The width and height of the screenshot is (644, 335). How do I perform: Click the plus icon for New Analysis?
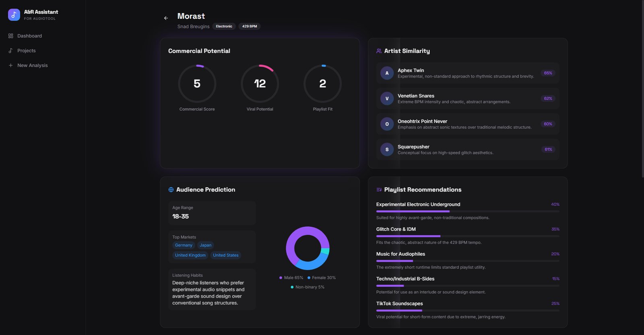pos(11,65)
